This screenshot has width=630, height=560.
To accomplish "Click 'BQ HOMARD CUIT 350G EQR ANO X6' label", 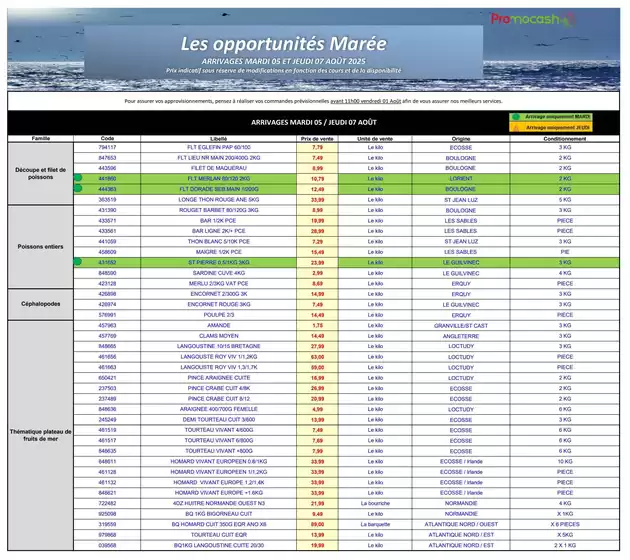I will (219, 524).
